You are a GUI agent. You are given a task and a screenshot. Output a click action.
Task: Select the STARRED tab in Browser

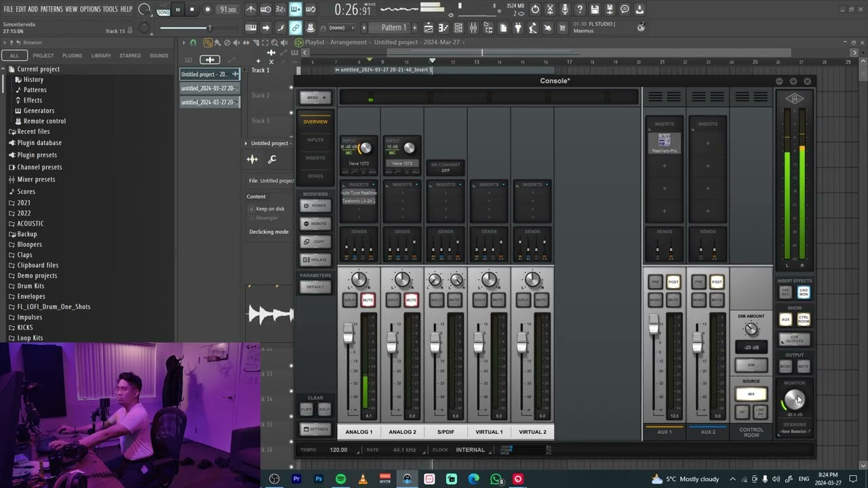(130, 56)
